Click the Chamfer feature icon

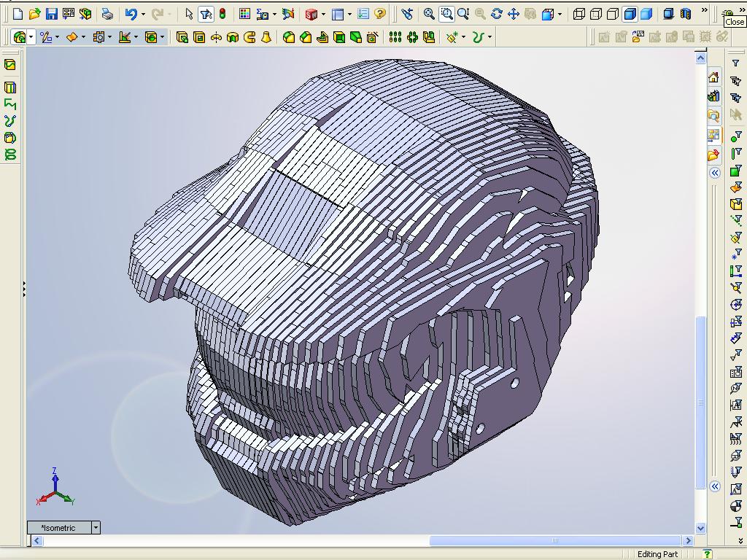[x=306, y=36]
